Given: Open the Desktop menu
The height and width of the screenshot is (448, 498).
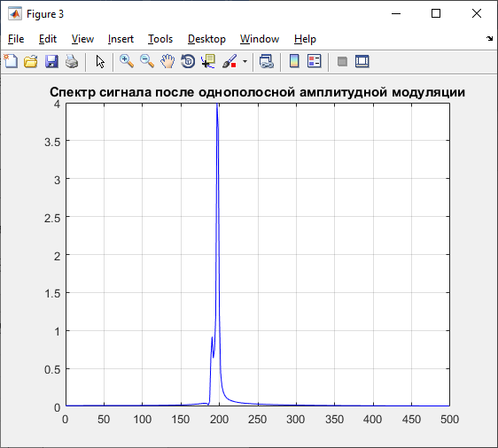Looking at the screenshot, I should pos(206,39).
